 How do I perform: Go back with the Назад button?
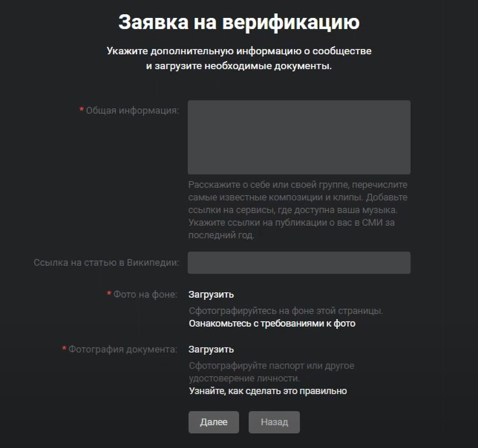click(x=274, y=422)
